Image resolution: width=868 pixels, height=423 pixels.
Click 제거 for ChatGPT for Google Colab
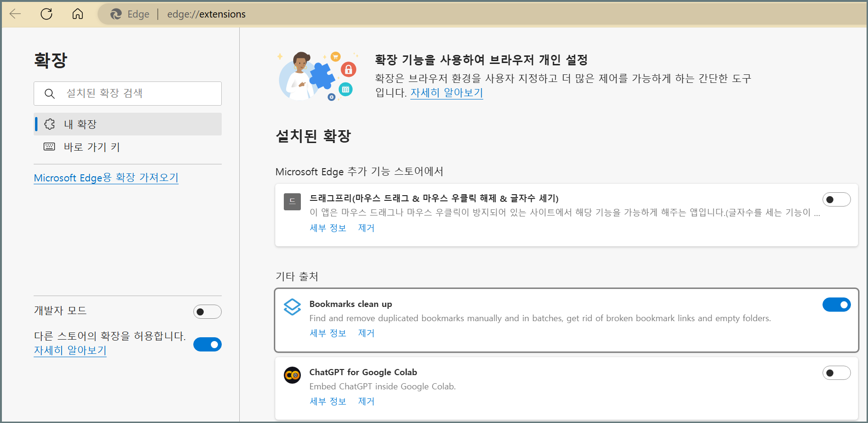366,401
